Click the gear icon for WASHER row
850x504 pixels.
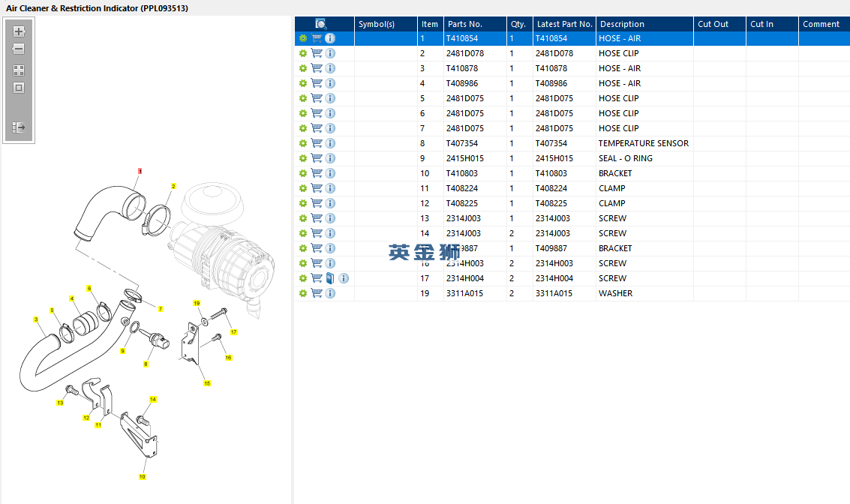click(303, 293)
